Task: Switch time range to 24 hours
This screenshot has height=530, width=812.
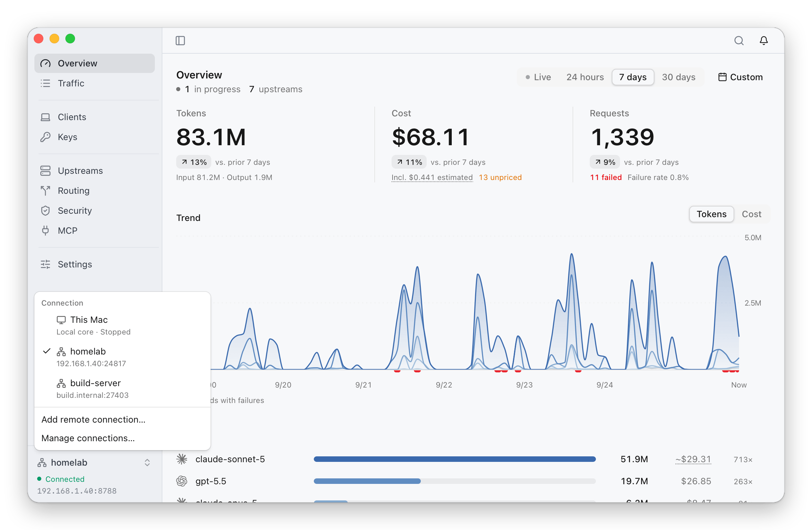Action: pos(585,77)
